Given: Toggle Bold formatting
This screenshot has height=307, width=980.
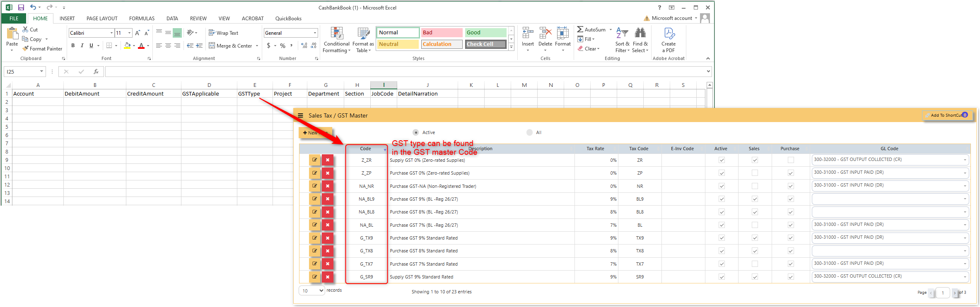Looking at the screenshot, I should (73, 46).
